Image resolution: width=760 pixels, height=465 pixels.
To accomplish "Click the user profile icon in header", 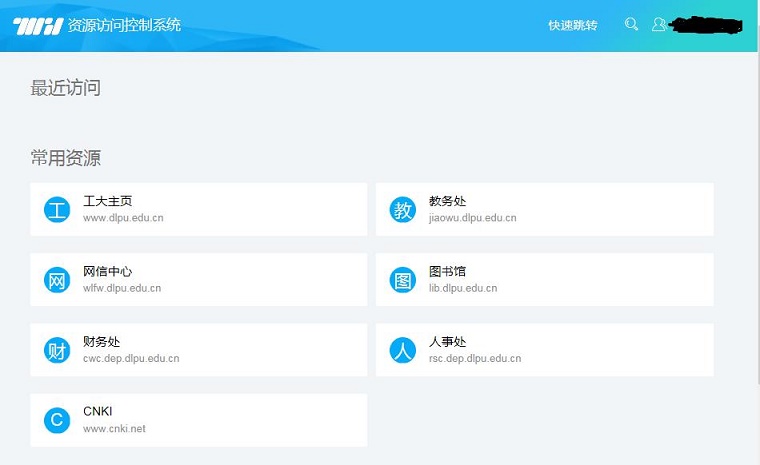I will (659, 24).
